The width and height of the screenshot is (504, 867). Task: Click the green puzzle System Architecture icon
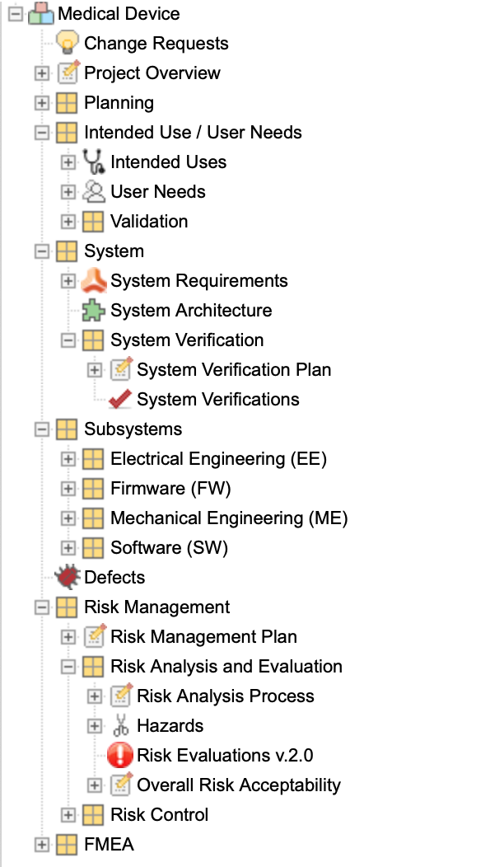(x=93, y=310)
